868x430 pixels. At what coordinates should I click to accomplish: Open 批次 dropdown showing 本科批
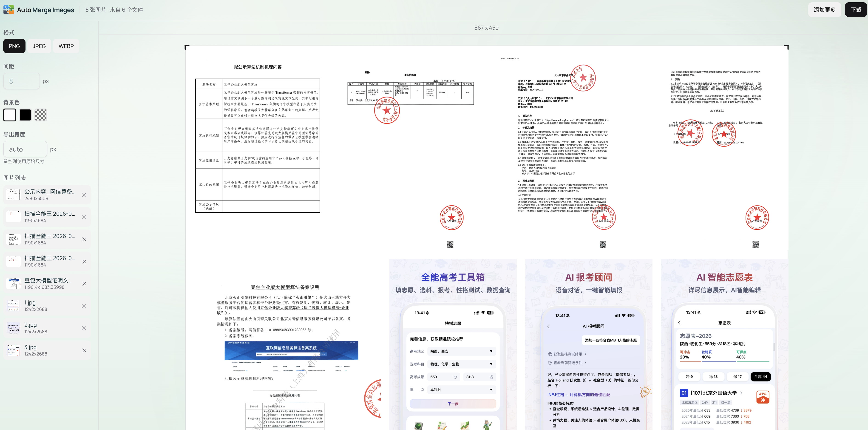pos(461,390)
